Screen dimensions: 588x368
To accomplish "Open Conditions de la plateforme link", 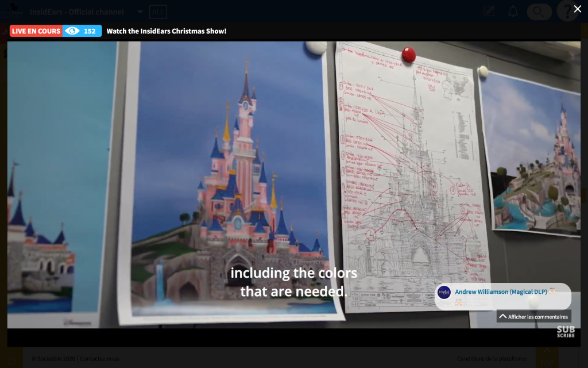I will click(x=492, y=359).
